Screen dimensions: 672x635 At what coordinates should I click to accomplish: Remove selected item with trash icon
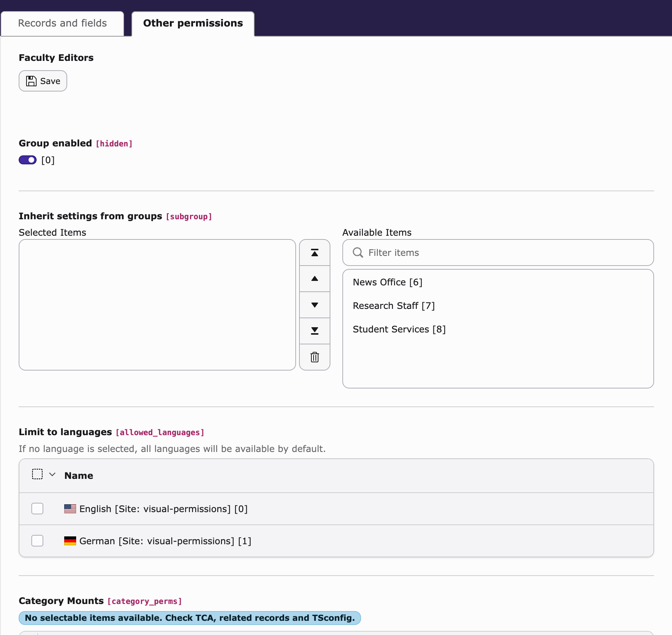coord(315,357)
